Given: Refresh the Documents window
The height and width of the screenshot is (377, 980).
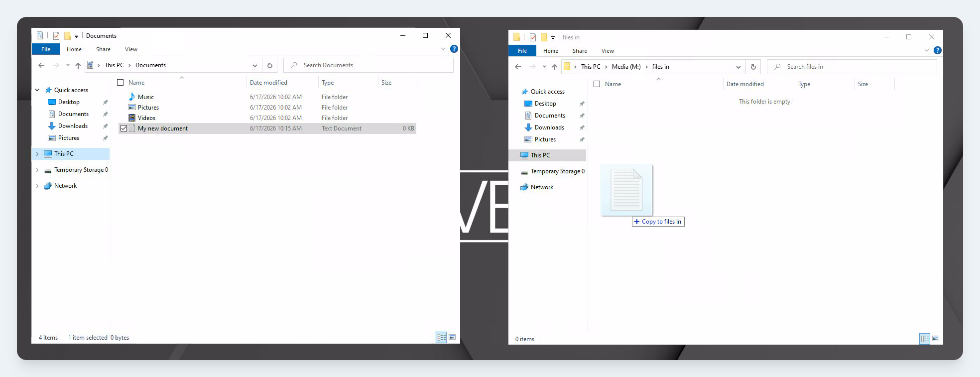Looking at the screenshot, I should 270,65.
